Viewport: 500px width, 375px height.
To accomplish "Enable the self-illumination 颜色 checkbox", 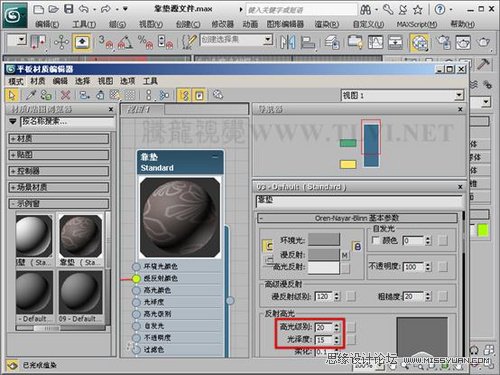I will (x=375, y=240).
